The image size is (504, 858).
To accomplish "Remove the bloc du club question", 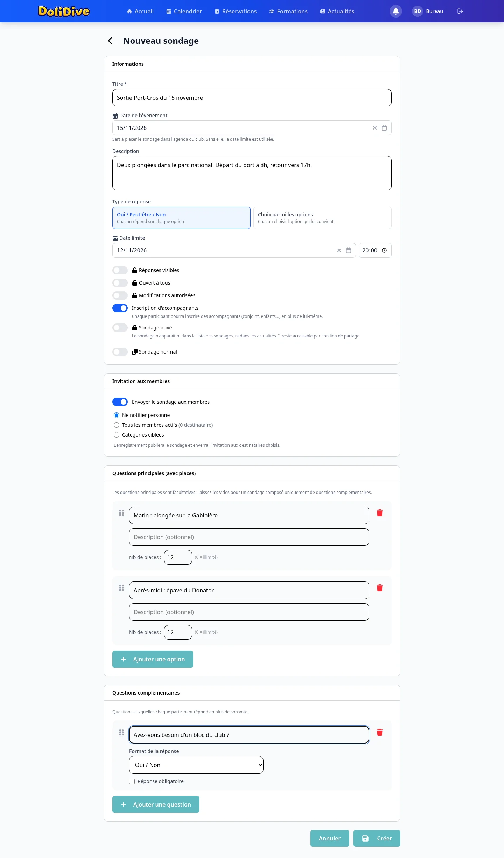I will 379,732.
